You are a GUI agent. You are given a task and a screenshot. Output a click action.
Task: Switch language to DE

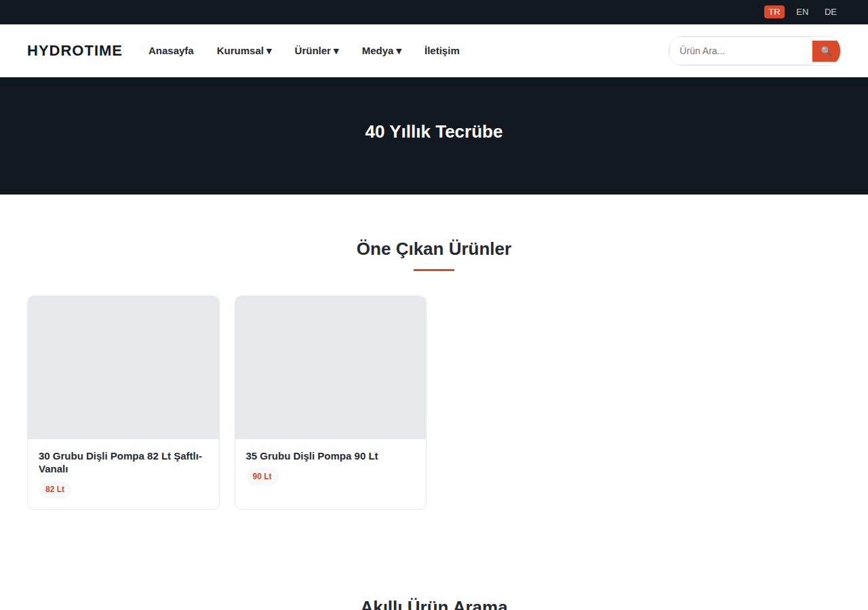click(831, 12)
